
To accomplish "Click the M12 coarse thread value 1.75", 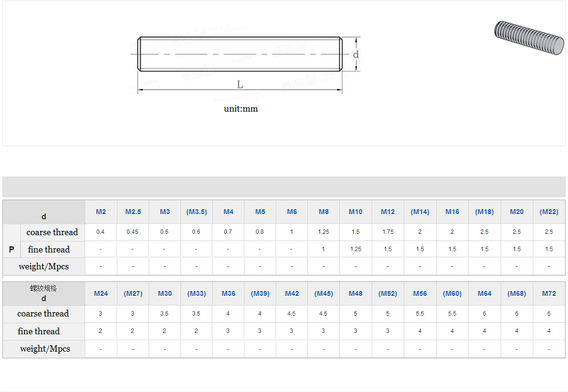I will tap(387, 231).
